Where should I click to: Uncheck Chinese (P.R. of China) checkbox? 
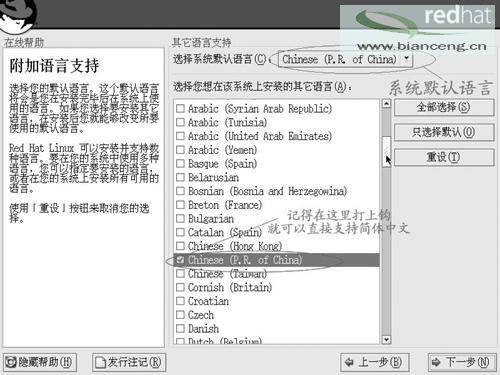click(180, 260)
